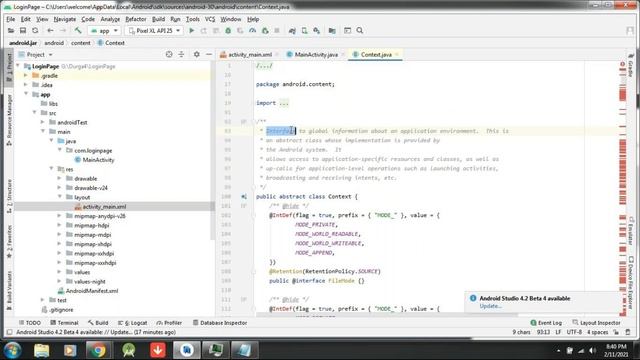The height and width of the screenshot is (360, 640).
Task: Click the Update... link in notification
Action: pos(491,306)
